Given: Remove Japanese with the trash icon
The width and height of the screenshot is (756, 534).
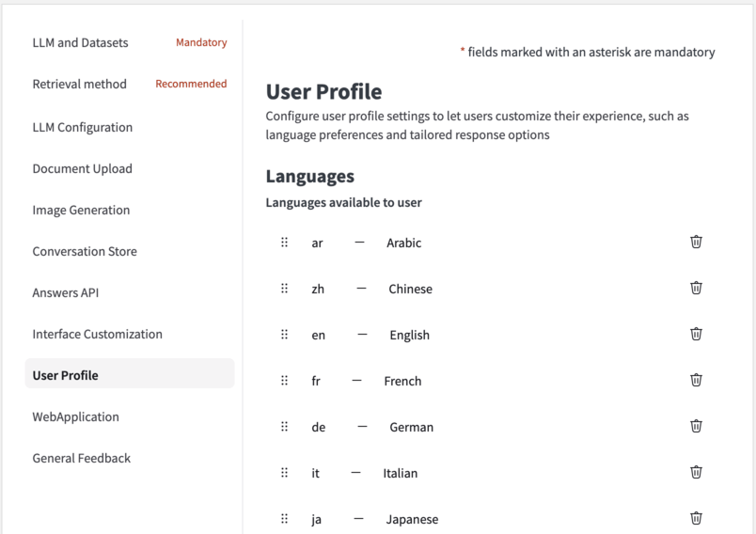Looking at the screenshot, I should click(x=696, y=519).
